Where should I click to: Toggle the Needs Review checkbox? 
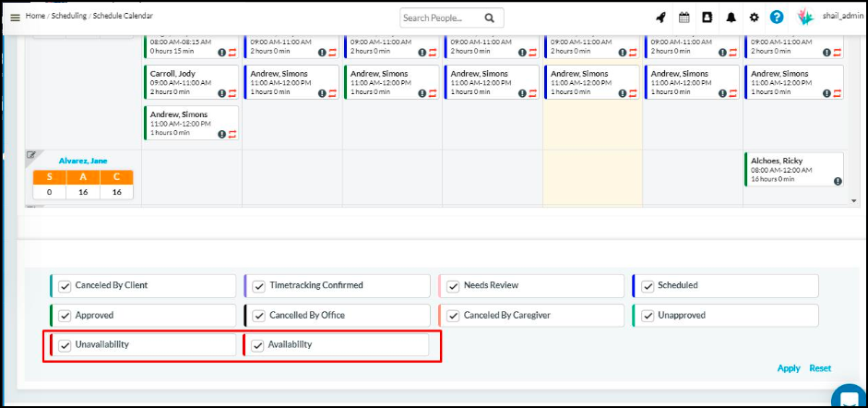pos(452,286)
